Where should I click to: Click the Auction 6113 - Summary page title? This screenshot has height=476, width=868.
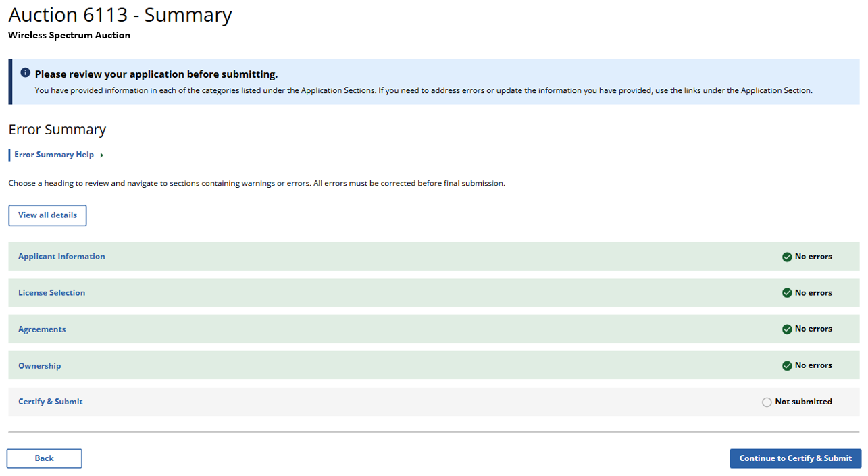pos(120,15)
